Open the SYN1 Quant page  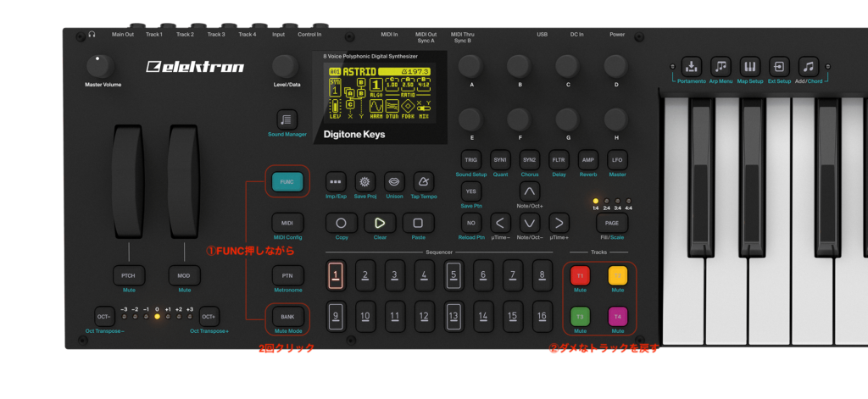(500, 160)
